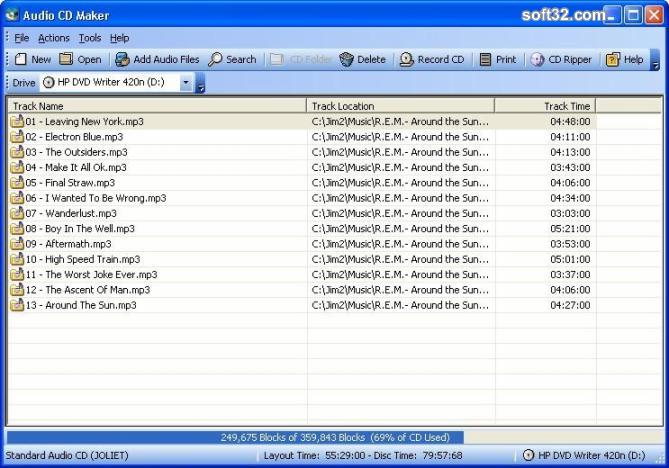669x468 pixels.
Task: Click the 'HP DVD Writer 420n (D:)' status bar text
Action: [x=591, y=455]
